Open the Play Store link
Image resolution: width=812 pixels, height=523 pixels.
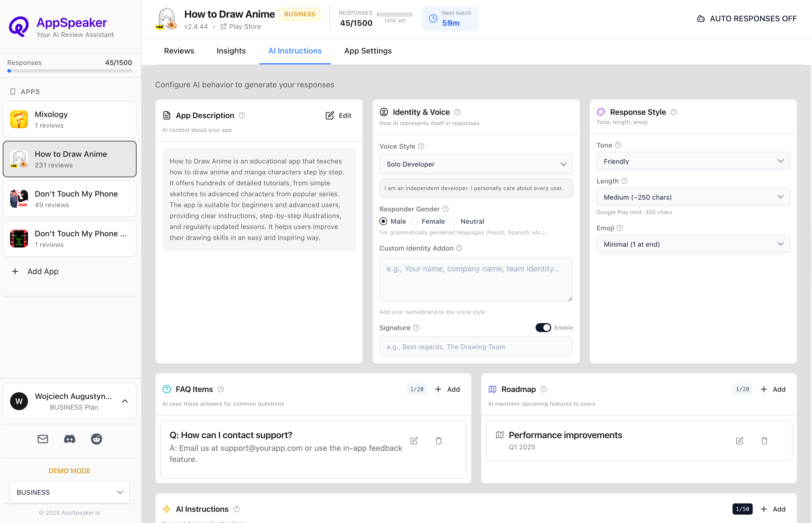tap(241, 27)
